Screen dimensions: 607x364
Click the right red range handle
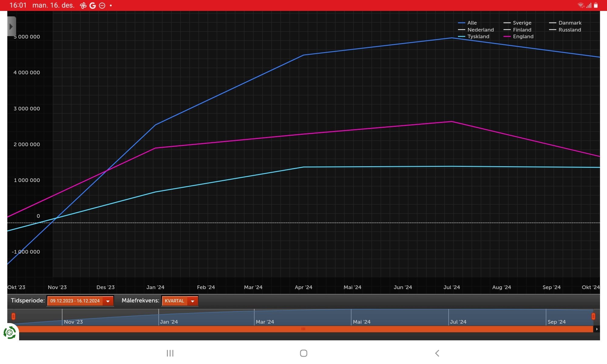click(x=593, y=316)
